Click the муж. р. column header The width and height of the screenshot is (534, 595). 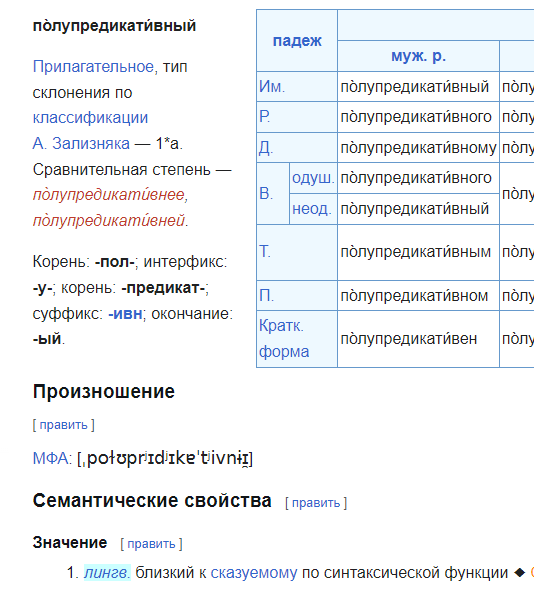(418, 56)
